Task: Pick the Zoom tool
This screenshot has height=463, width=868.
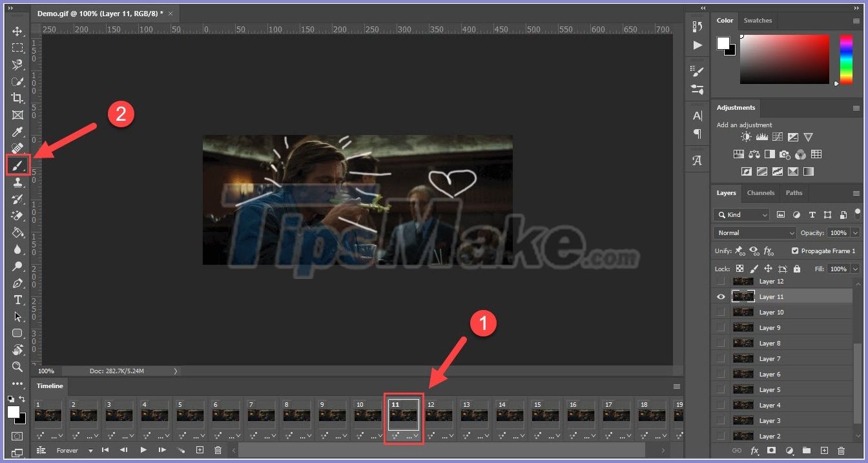Action: pyautogui.click(x=17, y=367)
